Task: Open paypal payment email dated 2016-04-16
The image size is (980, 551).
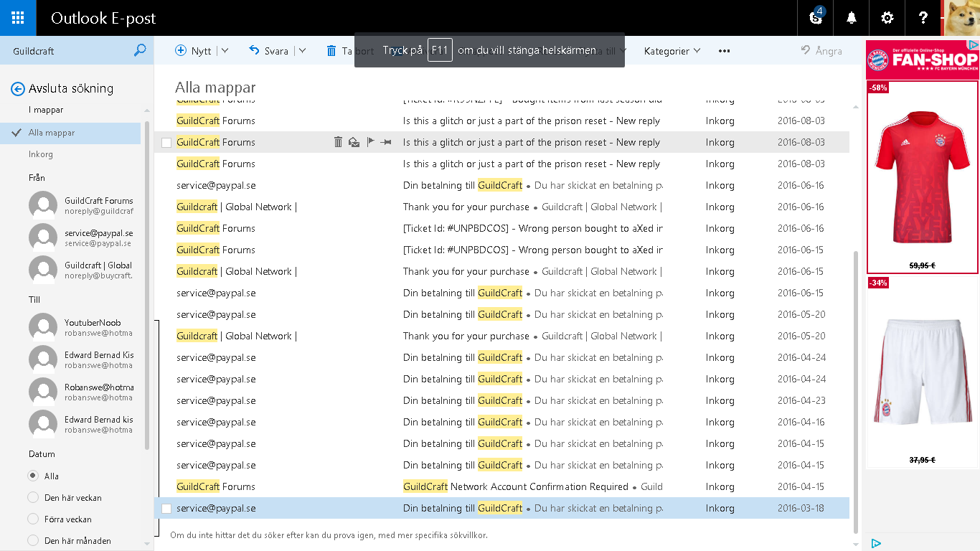Action: click(x=501, y=422)
